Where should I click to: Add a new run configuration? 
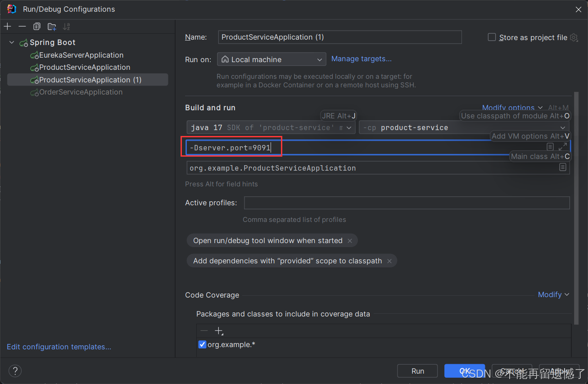(x=8, y=27)
